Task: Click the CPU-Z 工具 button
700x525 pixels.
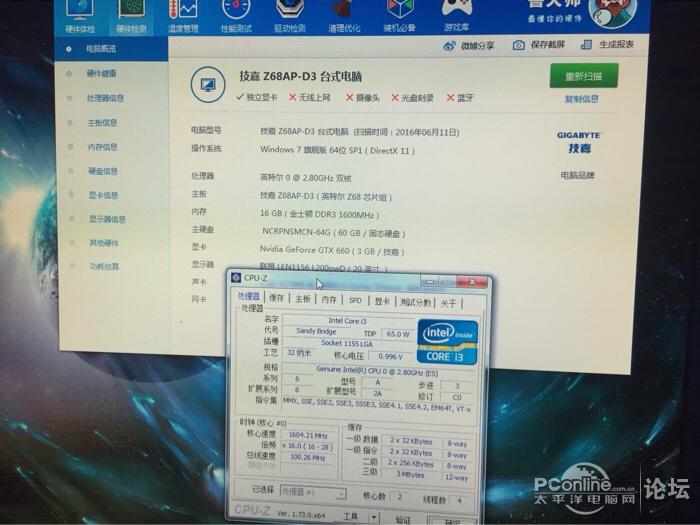Action: 350,516
